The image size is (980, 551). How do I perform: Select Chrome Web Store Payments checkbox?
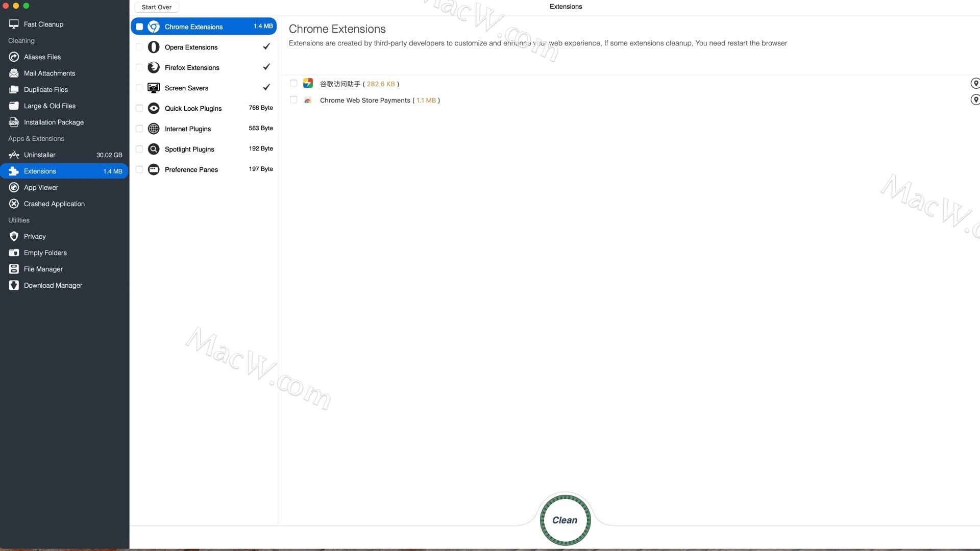click(x=293, y=99)
